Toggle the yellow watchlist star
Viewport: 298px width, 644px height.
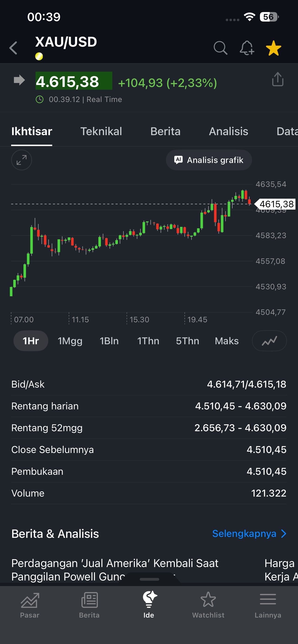click(273, 48)
